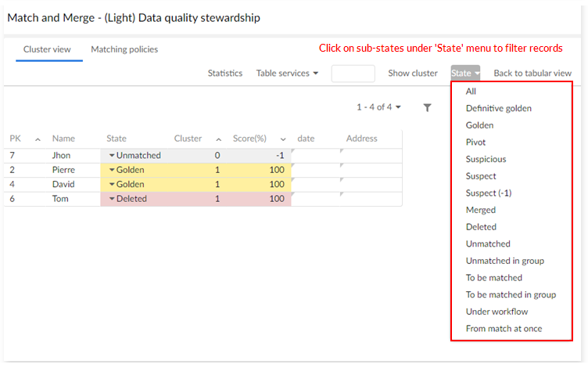Filter by Unmatched in group
Viewport: 588px width, 368px height.
click(504, 261)
